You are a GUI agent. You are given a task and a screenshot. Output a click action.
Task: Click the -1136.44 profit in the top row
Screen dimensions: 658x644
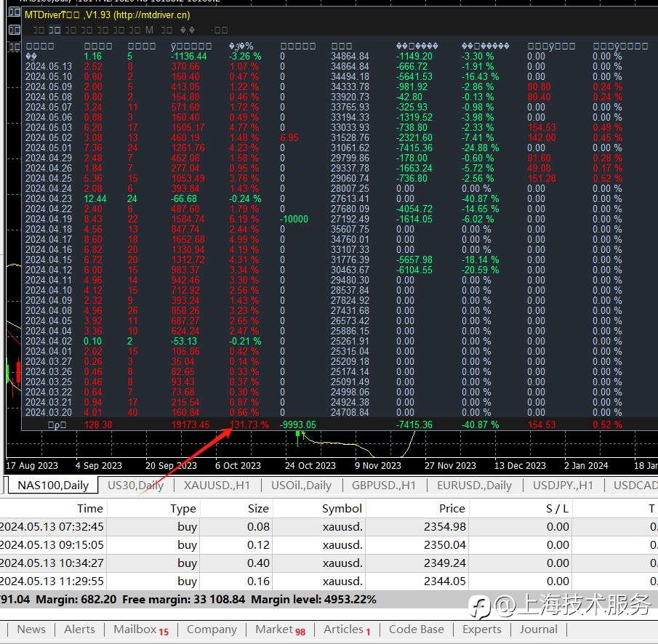(x=189, y=56)
